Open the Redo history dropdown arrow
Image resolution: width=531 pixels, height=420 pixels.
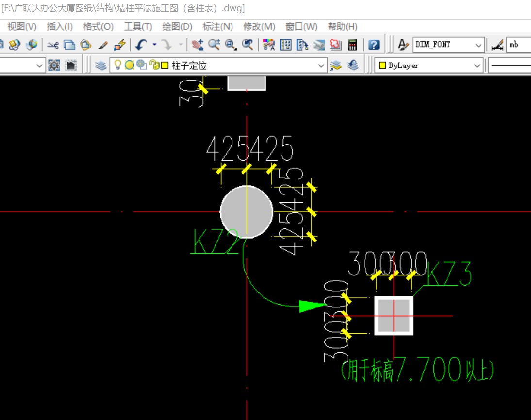pyautogui.click(x=181, y=45)
